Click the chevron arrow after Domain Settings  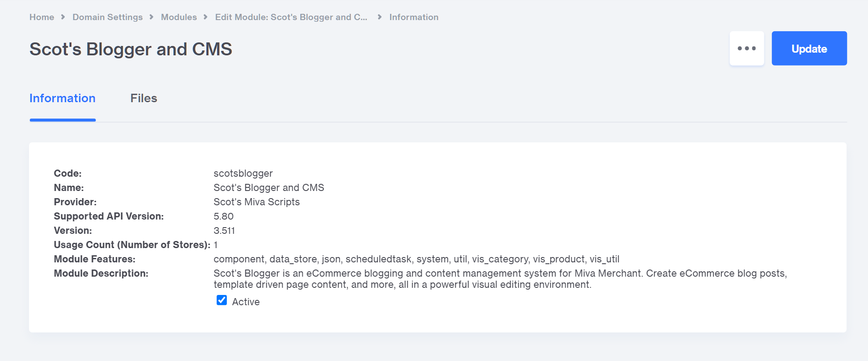pyautogui.click(x=151, y=17)
